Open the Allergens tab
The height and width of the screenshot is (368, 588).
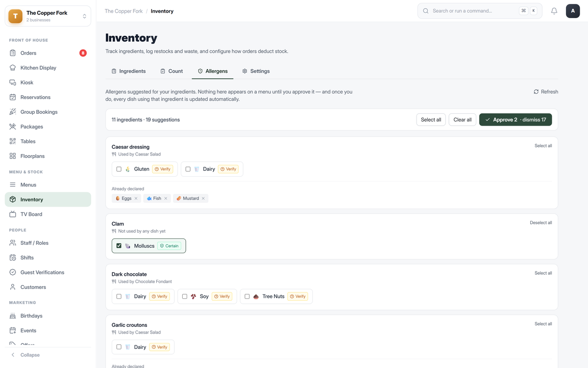(x=212, y=71)
